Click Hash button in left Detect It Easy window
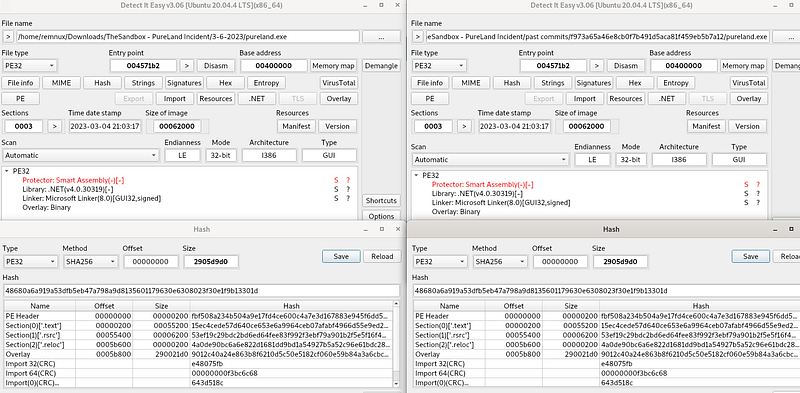 tap(102, 83)
